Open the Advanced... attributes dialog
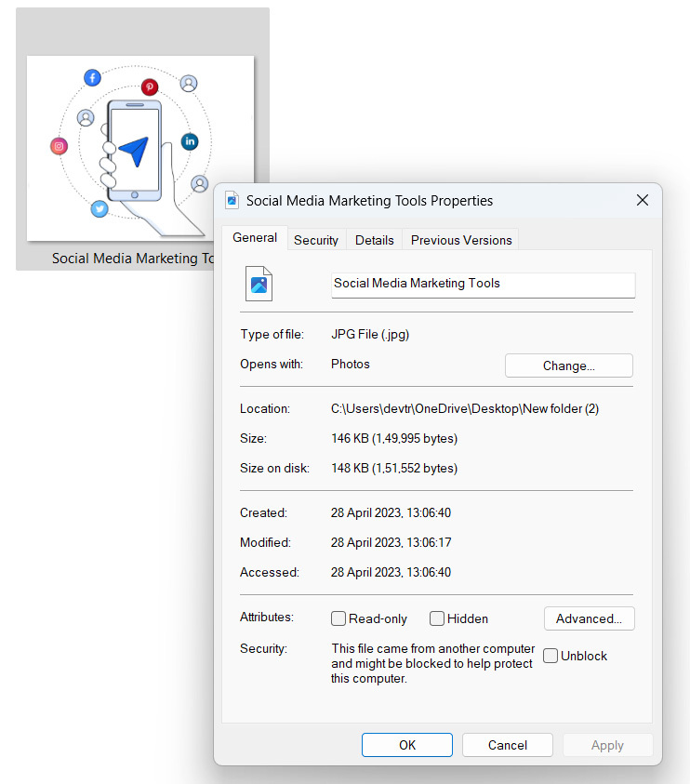The height and width of the screenshot is (784, 690). coord(589,618)
